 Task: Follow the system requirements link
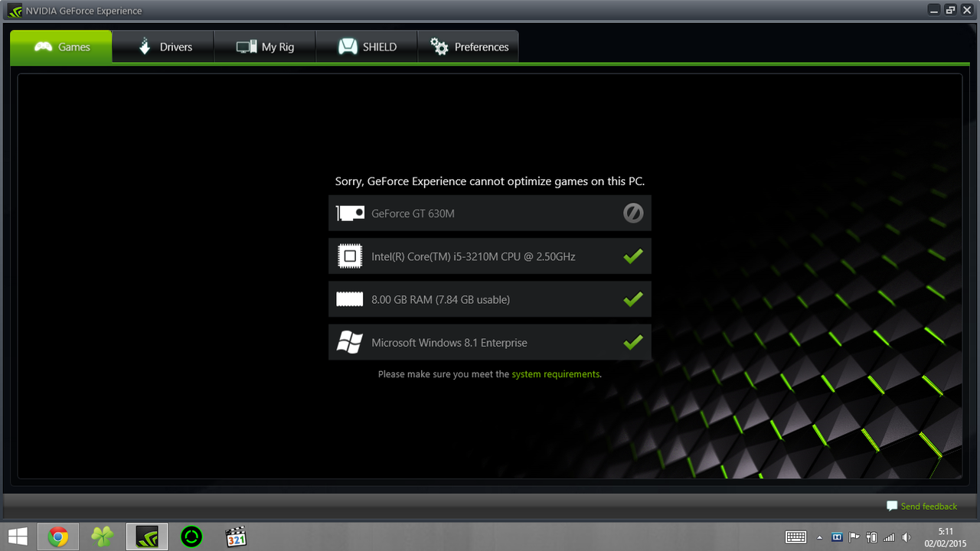(556, 374)
